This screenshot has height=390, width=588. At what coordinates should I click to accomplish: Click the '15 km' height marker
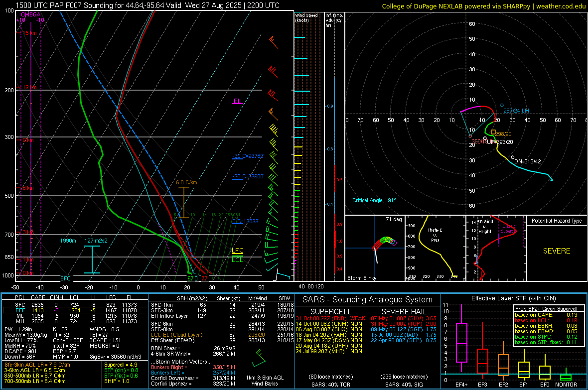[29, 33]
